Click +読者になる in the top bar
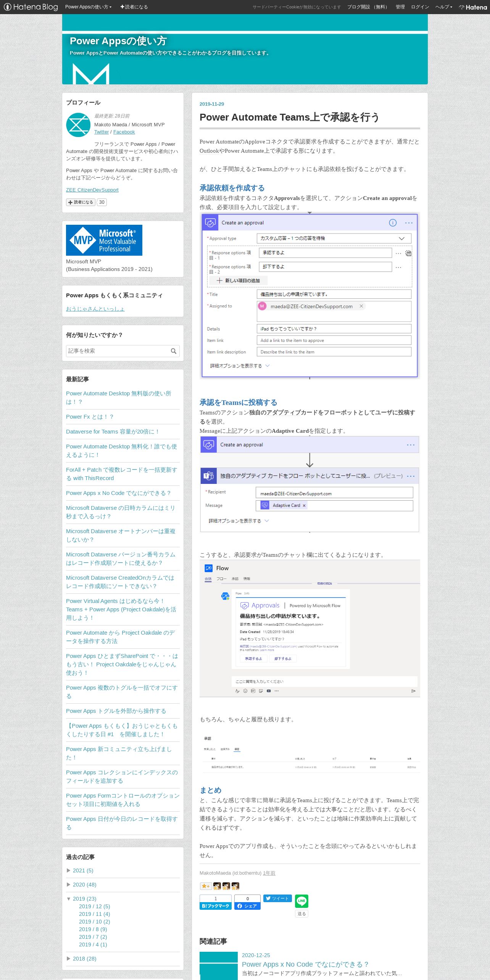The width and height of the screenshot is (490, 980). 134,7
